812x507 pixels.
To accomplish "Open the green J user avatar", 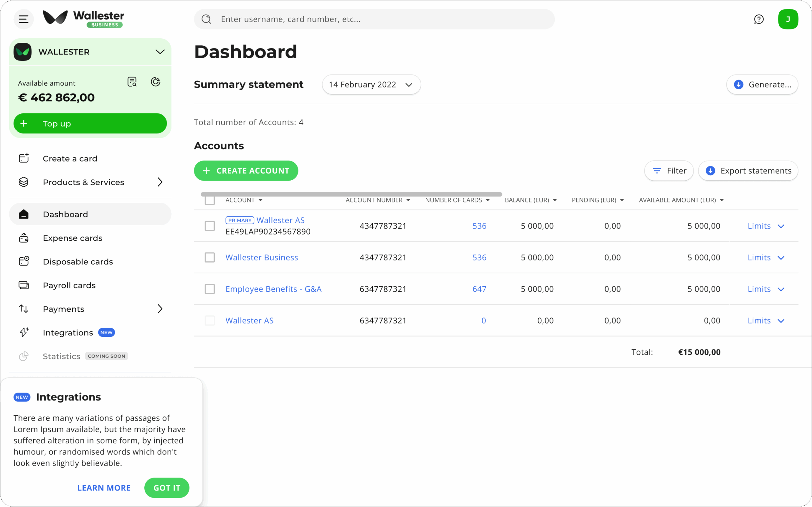I will [788, 19].
